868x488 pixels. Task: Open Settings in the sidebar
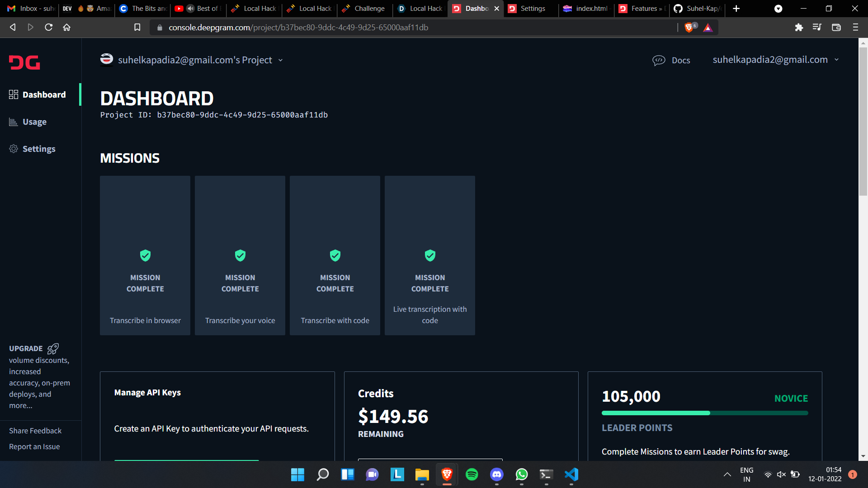tap(38, 149)
